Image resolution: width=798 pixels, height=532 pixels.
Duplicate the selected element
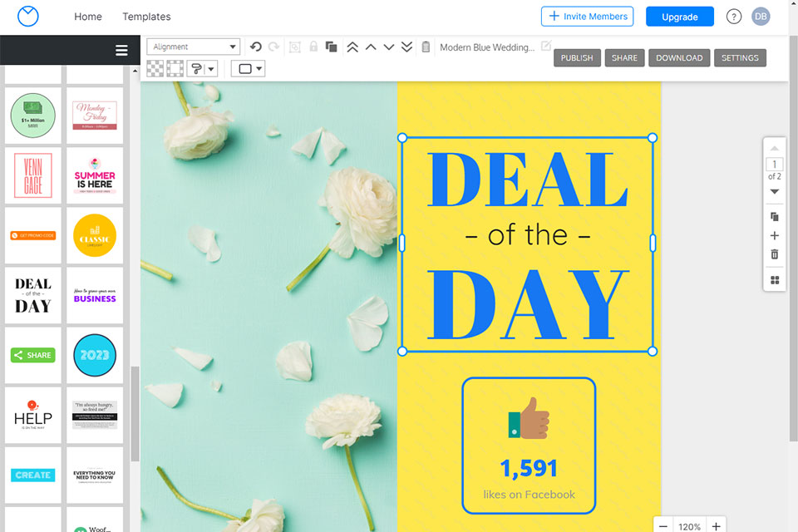[x=332, y=47]
